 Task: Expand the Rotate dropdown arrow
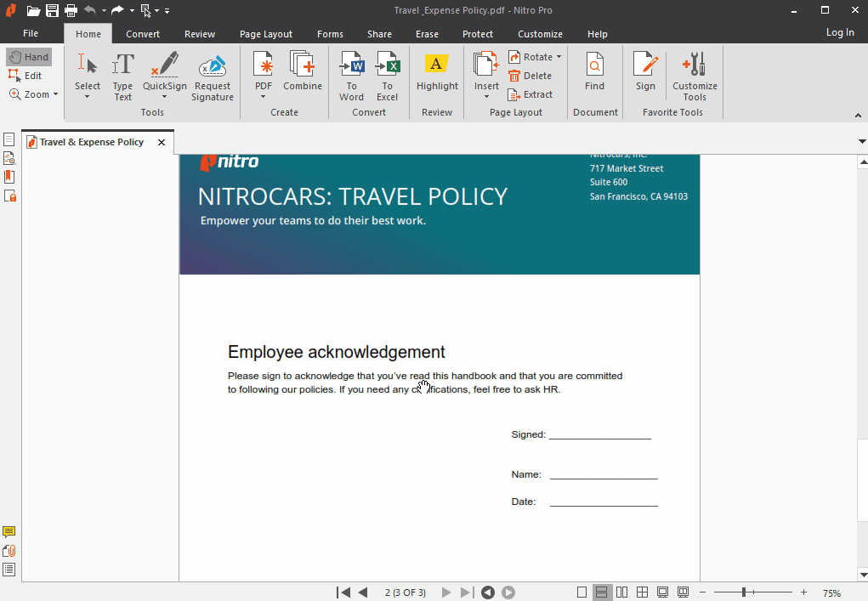coord(559,57)
